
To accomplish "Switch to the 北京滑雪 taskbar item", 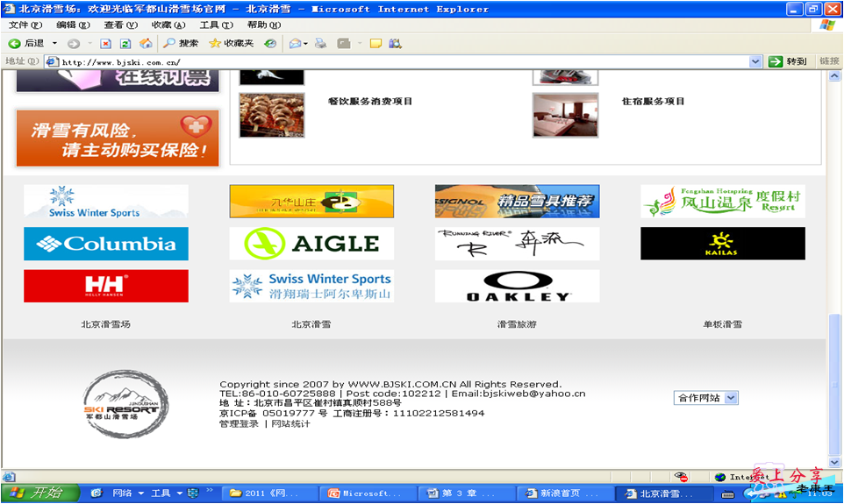I will tap(664, 493).
